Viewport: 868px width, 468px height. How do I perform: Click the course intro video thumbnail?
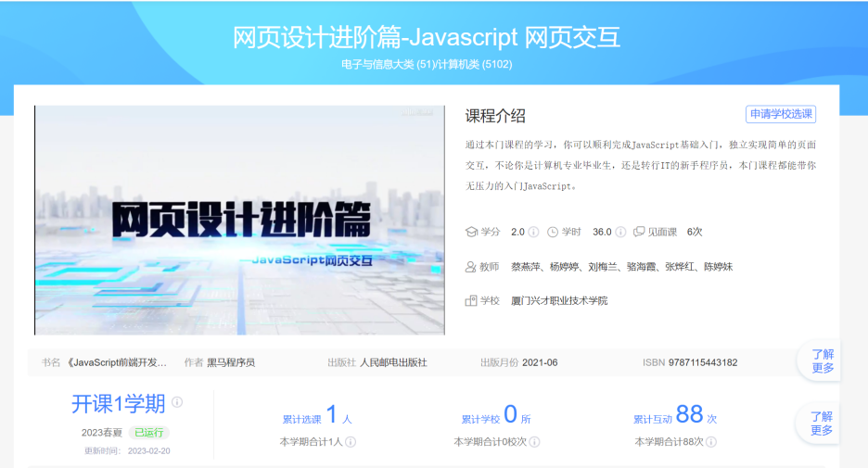tap(239, 220)
